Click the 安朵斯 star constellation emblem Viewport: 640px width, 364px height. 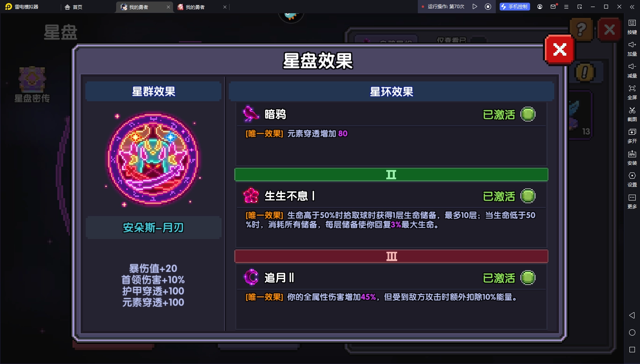pos(153,159)
